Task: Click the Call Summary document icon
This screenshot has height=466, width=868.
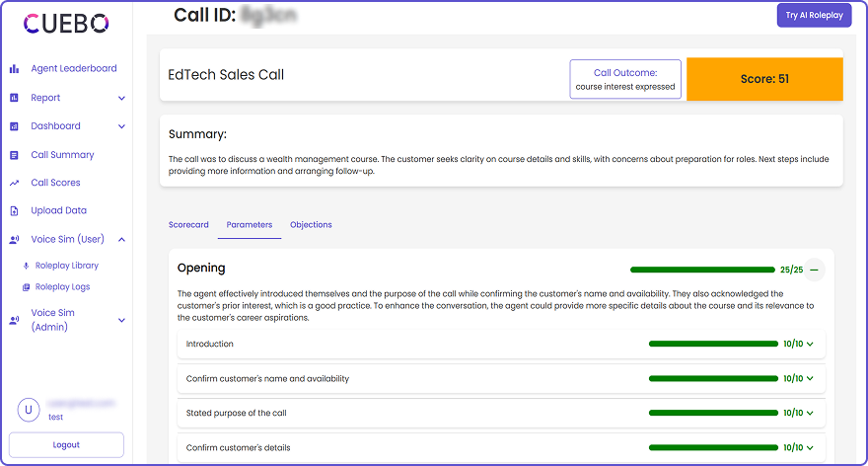Action: 15,155
